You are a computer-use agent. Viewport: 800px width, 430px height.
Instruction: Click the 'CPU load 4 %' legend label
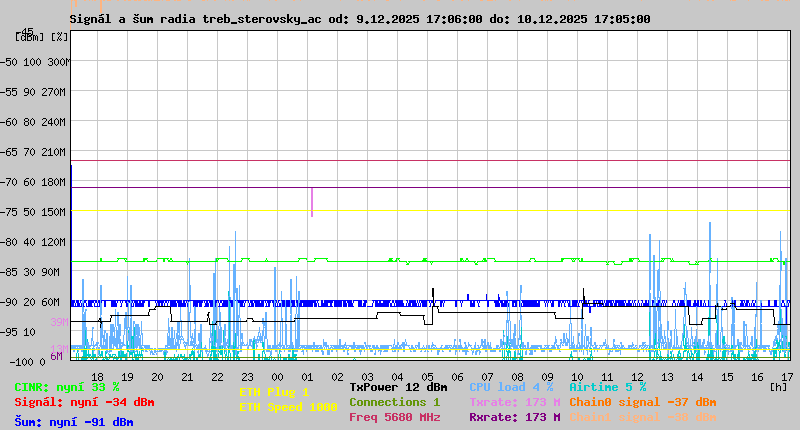511,387
